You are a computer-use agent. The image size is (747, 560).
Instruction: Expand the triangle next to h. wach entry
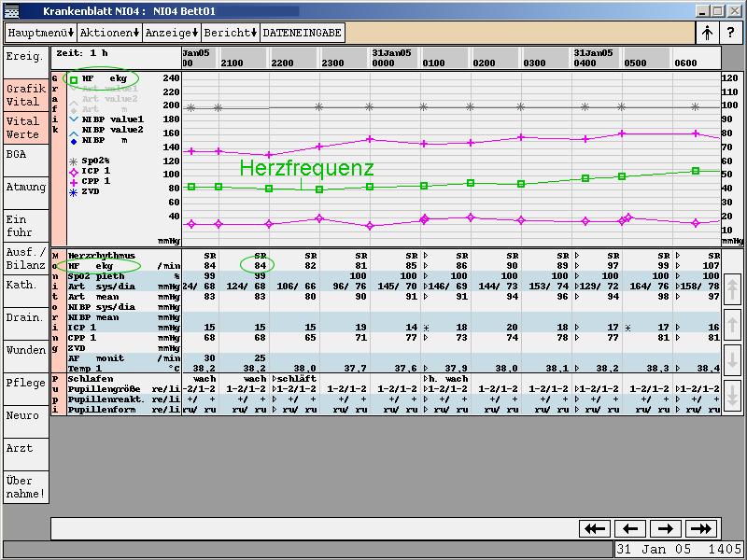(x=427, y=379)
